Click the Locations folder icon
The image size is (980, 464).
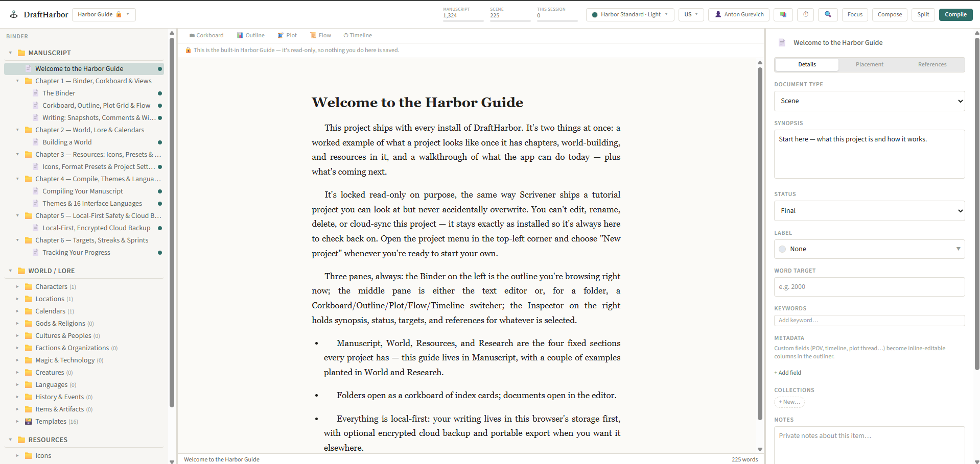point(29,299)
